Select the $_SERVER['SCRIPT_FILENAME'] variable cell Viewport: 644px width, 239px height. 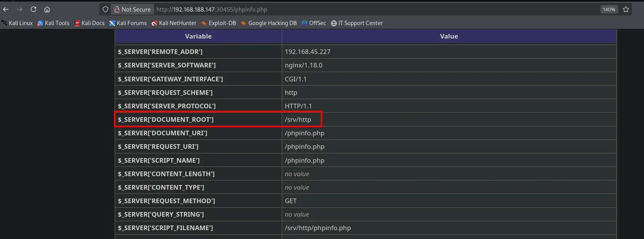(198, 228)
